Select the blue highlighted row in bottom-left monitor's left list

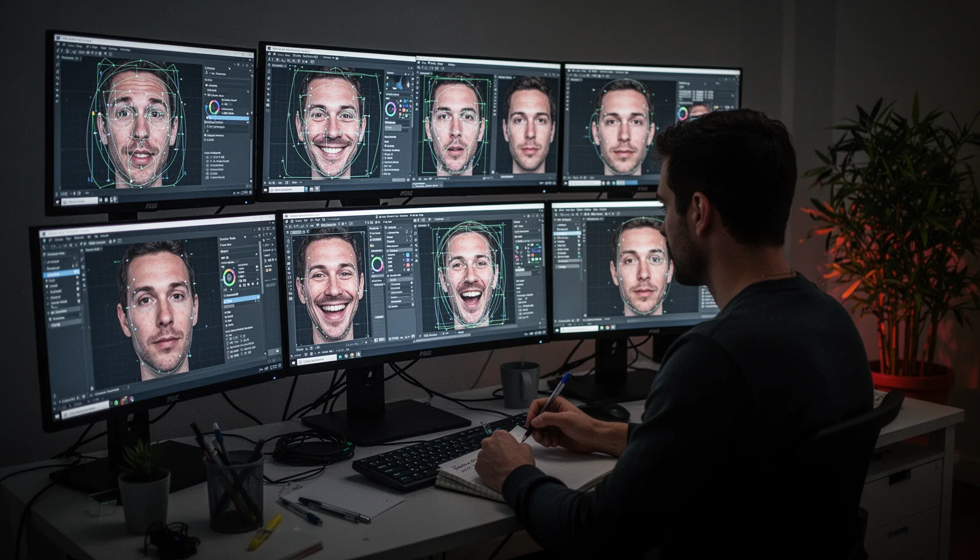61,273
